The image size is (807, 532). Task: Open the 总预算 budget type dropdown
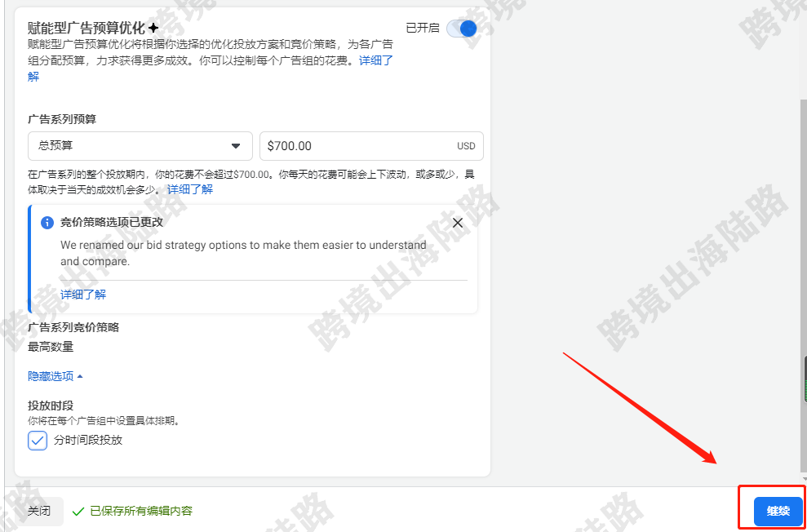pos(140,146)
